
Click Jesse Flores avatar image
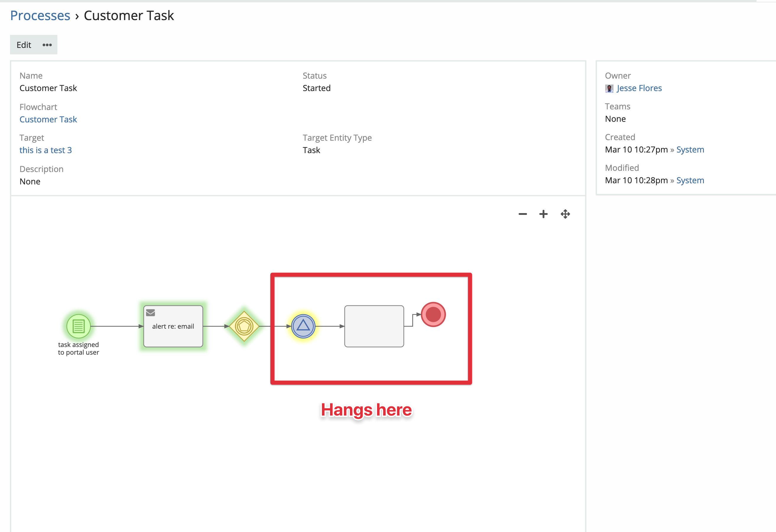click(x=609, y=88)
